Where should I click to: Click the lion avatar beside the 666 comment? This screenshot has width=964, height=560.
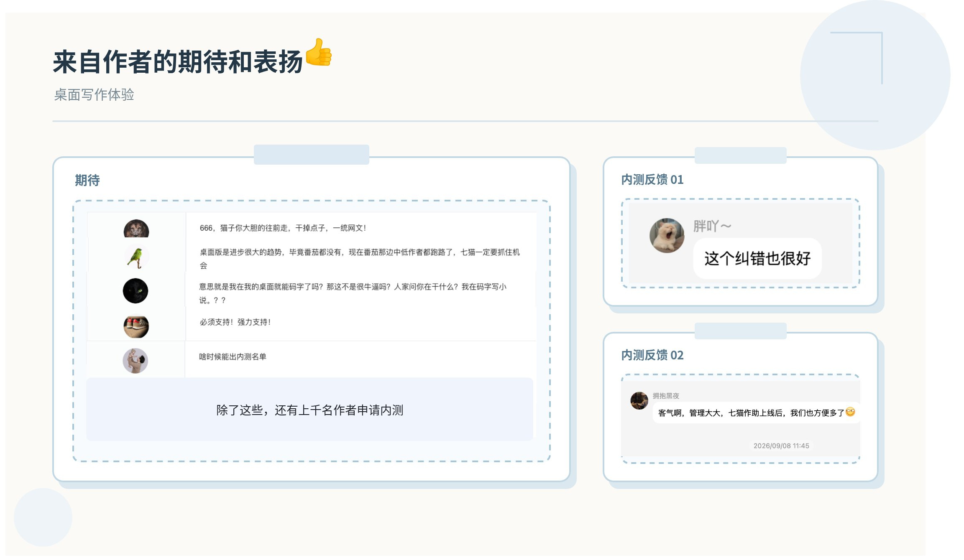point(136,229)
